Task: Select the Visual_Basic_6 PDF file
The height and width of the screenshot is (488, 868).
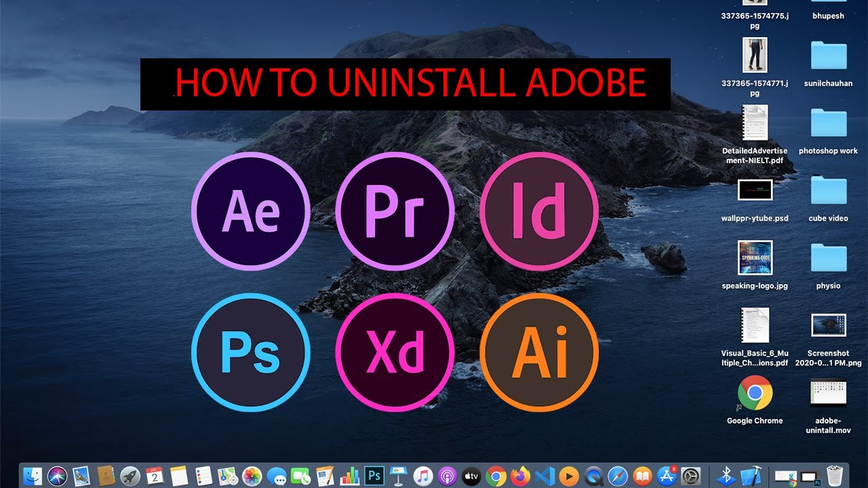Action: pos(755,338)
